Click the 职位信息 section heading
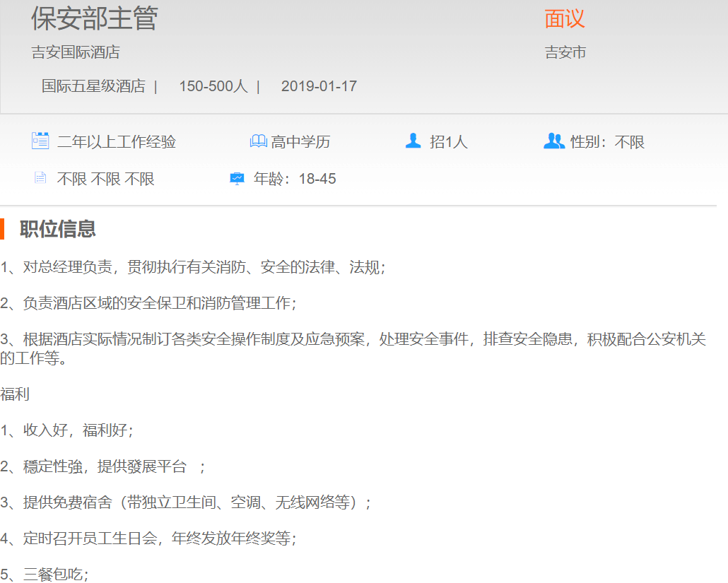The height and width of the screenshot is (583, 728). [58, 229]
